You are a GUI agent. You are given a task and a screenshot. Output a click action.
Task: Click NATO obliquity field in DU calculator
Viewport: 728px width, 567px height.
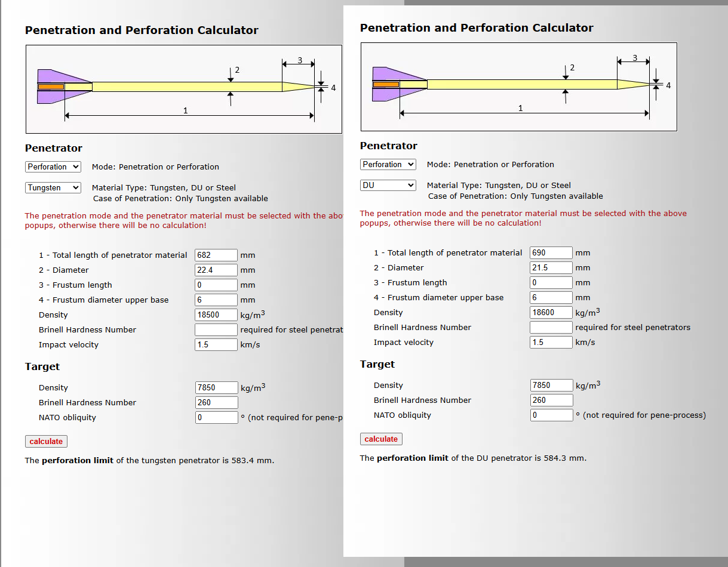[551, 415]
